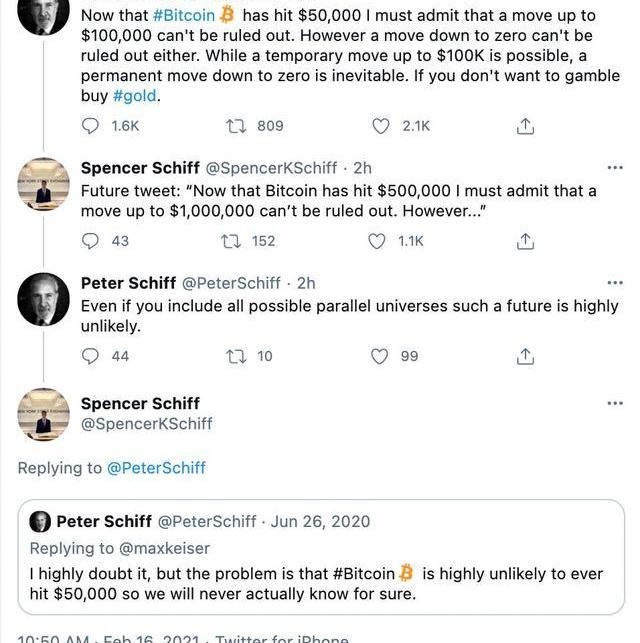Viewport: 640px width, 643px height.
Task: Open the #Bitcoin hashtag in top tweet
Action: pos(184,16)
